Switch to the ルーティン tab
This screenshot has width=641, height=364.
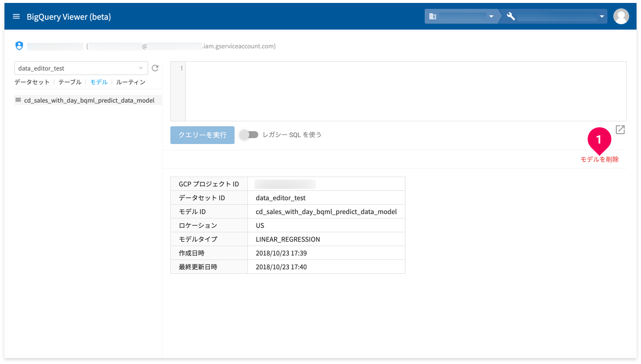(x=131, y=82)
